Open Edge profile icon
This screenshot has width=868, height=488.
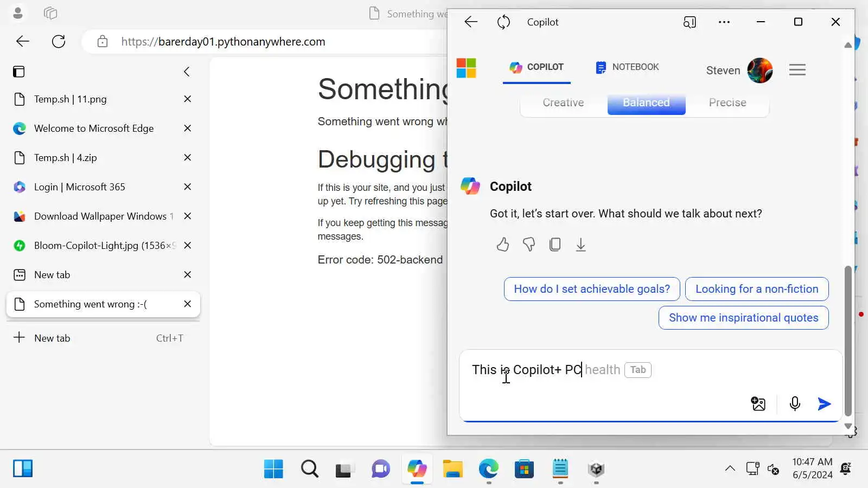click(18, 13)
